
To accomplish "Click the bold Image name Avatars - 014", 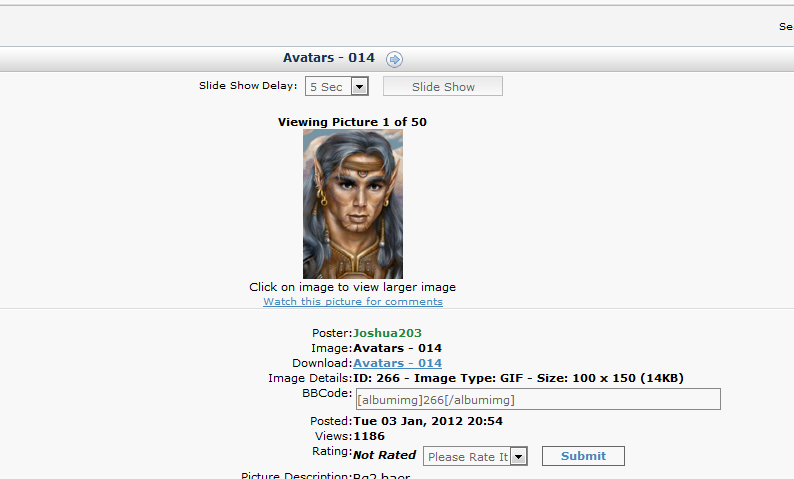I will [x=398, y=348].
